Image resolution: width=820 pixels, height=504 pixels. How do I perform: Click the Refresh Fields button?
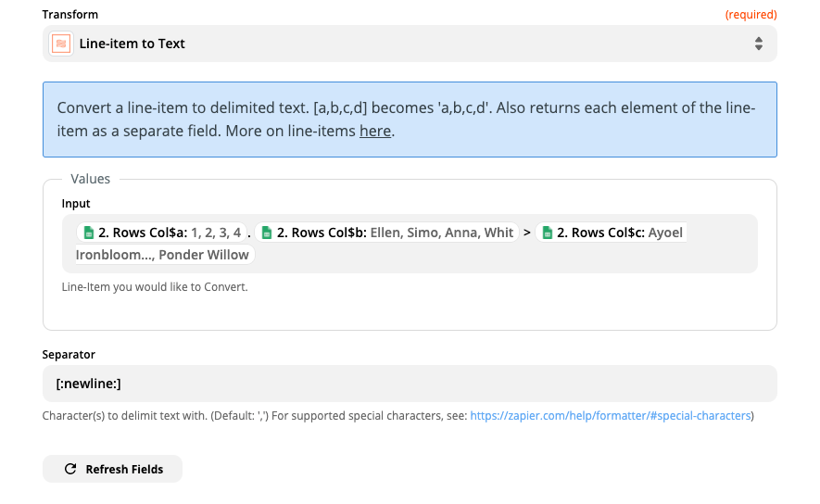[x=112, y=469]
